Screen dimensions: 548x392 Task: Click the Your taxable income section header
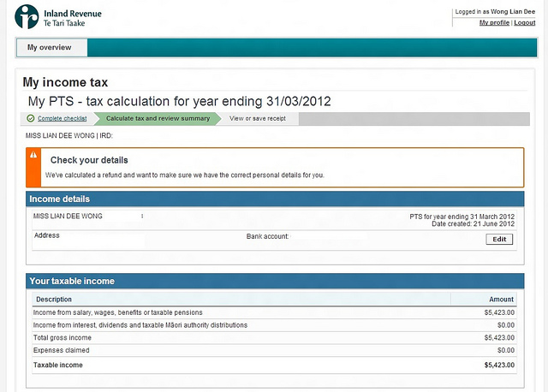(x=72, y=281)
